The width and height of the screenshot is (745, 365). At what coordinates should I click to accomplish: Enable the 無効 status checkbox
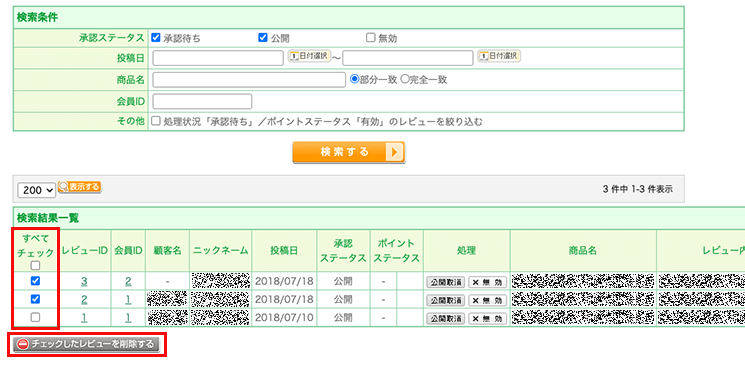[371, 38]
